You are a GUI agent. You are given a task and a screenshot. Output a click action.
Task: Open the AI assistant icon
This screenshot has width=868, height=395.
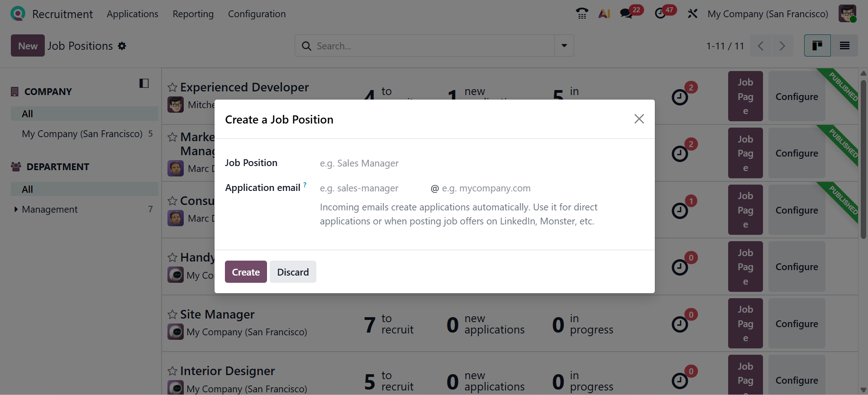pyautogui.click(x=604, y=14)
